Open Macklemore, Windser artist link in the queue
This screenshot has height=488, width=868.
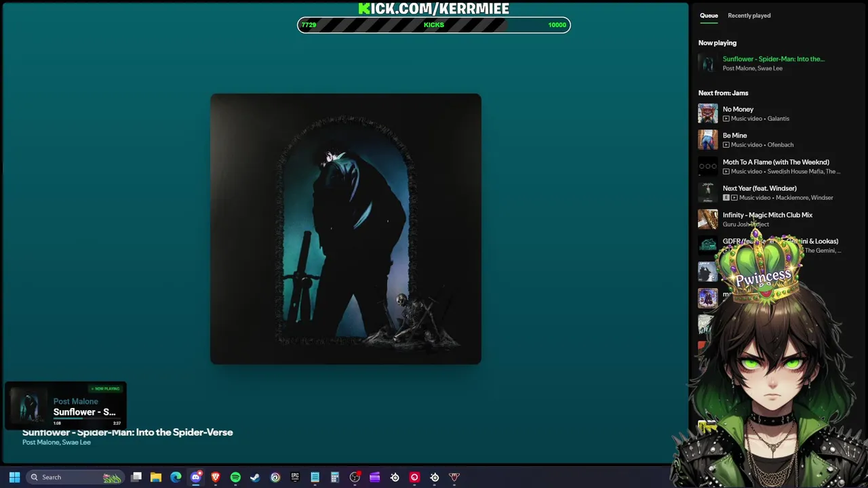pyautogui.click(x=804, y=198)
